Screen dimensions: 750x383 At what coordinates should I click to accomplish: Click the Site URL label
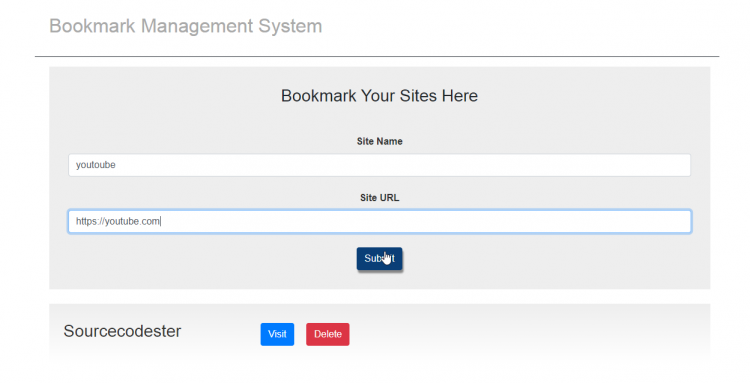379,198
